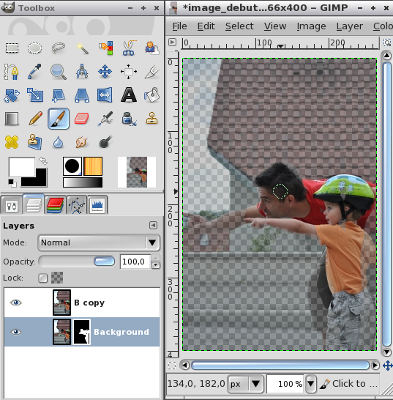Enable the lock pixels checkbox

tap(43, 278)
